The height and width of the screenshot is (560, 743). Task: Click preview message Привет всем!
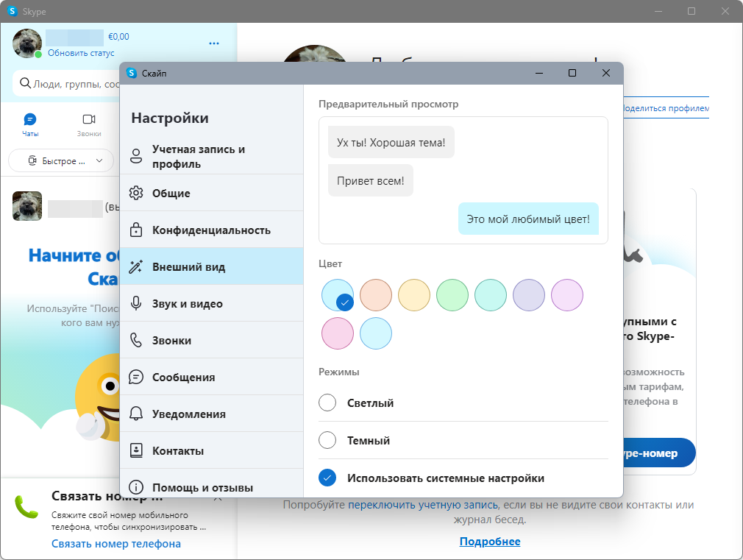[371, 181]
